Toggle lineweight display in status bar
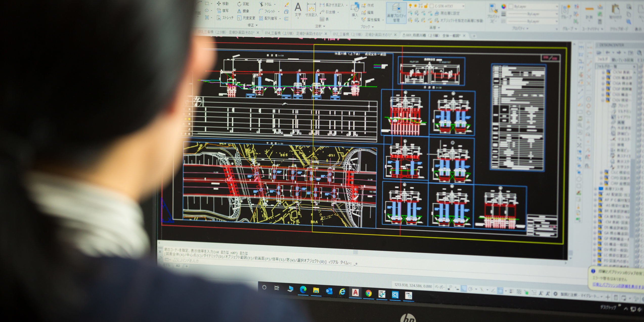 click(512, 291)
